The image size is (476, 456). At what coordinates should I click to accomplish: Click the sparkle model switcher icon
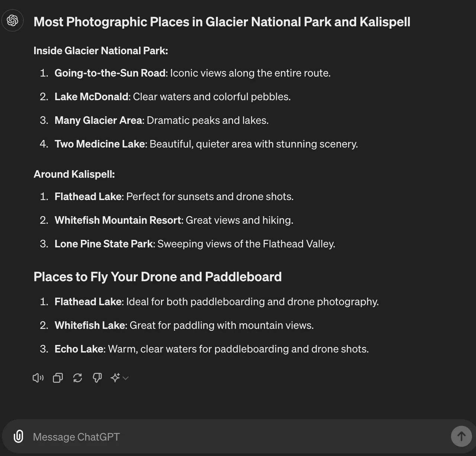(x=115, y=378)
